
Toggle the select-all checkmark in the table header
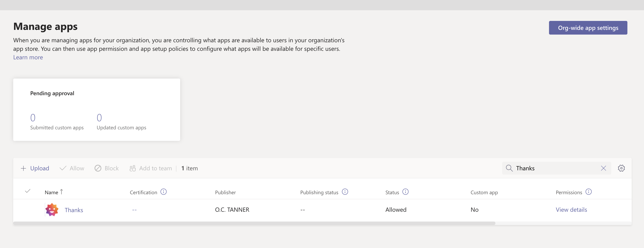click(28, 191)
